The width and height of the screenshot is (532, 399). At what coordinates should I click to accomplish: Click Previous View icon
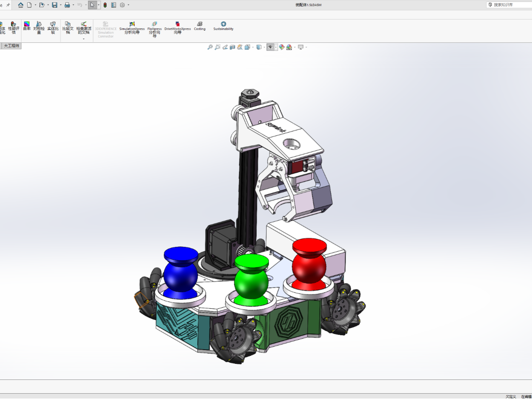click(225, 47)
